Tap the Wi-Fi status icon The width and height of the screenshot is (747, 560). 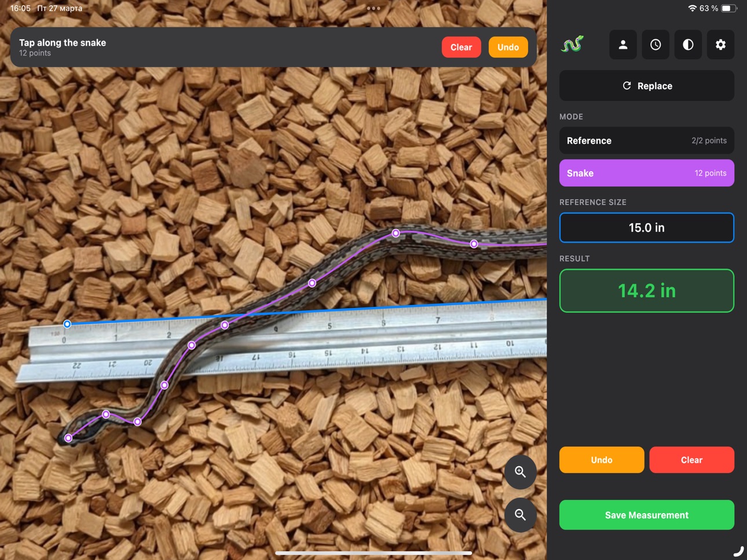[692, 8]
